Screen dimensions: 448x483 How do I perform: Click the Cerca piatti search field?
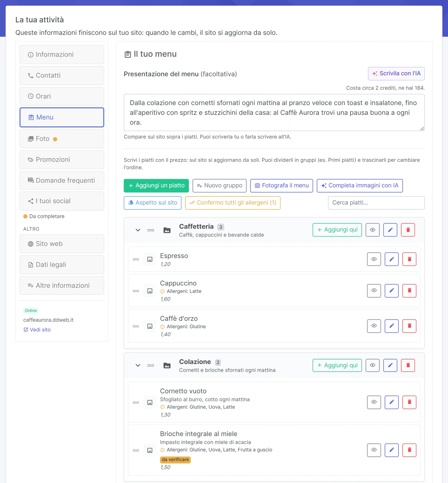pyautogui.click(x=376, y=203)
